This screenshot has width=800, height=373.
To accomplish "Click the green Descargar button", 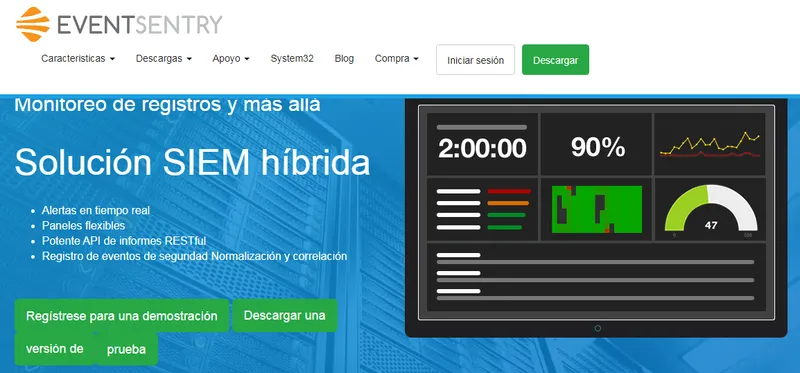I will click(x=555, y=60).
